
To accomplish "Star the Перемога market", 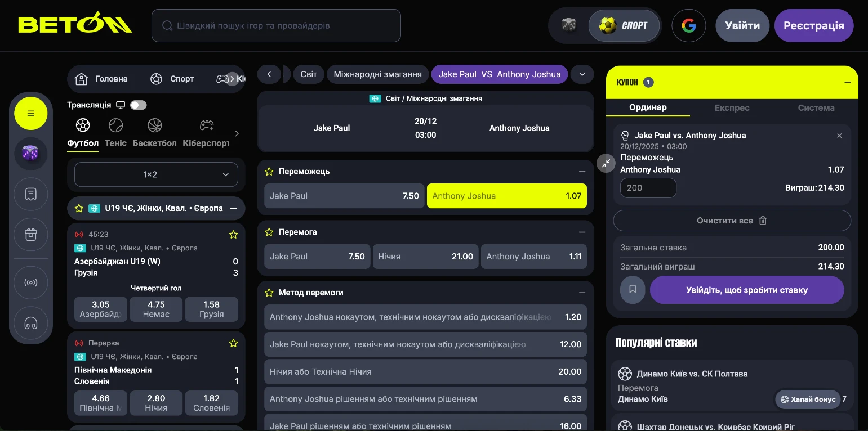I will (269, 232).
